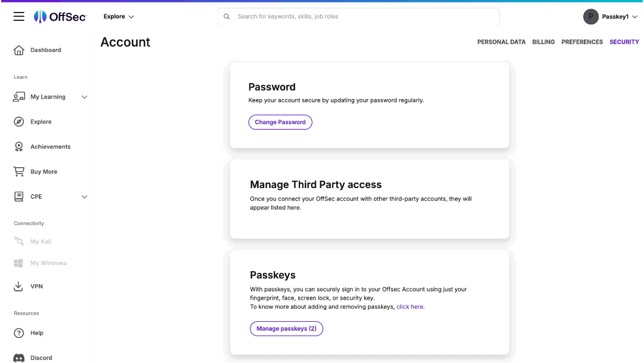Switch to the Preferences tab
Screen dimensions: 644x363
pyautogui.click(x=582, y=42)
